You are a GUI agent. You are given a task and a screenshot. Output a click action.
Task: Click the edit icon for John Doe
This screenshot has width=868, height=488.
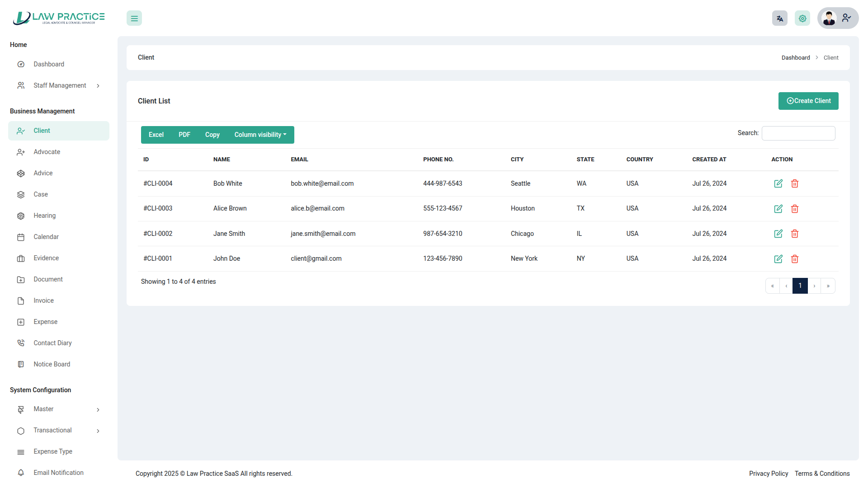pyautogui.click(x=778, y=259)
